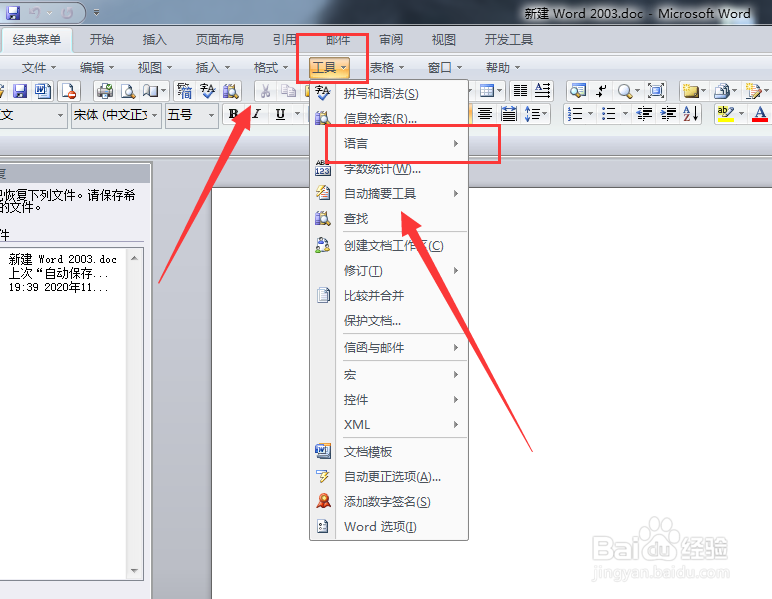Open the style combo box dropdown arrow
Image resolution: width=772 pixels, height=599 pixels.
61,115
